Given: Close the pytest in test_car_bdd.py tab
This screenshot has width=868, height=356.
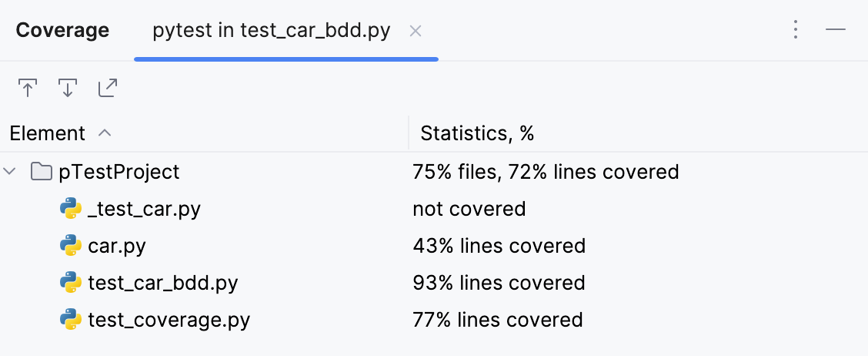Looking at the screenshot, I should tap(416, 31).
